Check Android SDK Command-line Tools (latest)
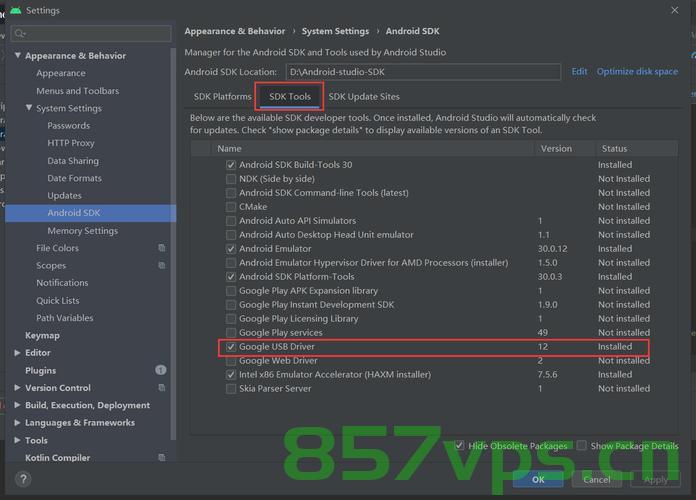 click(x=231, y=193)
